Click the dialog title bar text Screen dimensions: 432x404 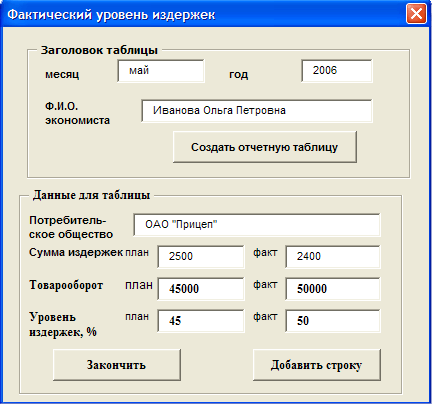(111, 15)
